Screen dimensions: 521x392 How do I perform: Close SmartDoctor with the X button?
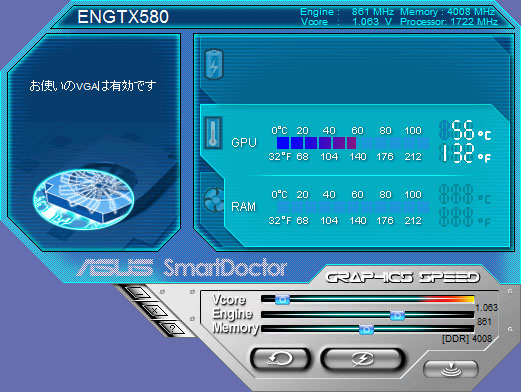(155, 311)
